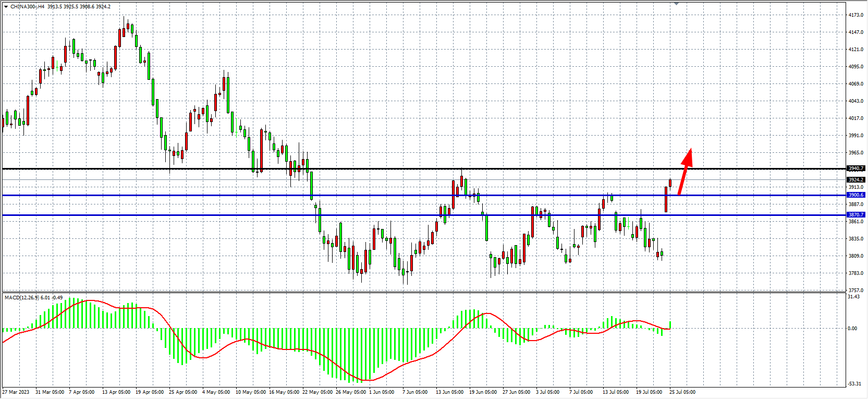This screenshot has height=399, width=868.
Task: Click the 3870.7 blue price label
Action: coord(855,215)
